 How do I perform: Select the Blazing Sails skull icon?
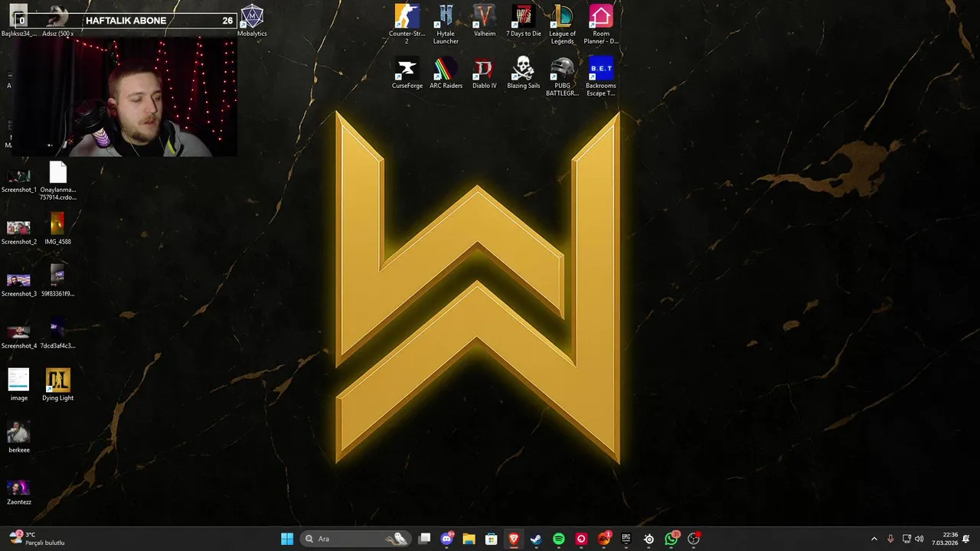tap(523, 73)
